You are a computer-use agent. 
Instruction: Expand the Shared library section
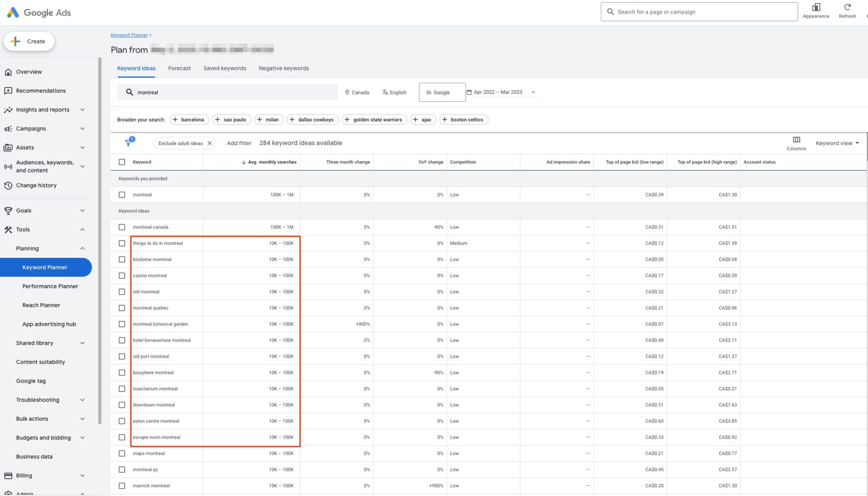tap(82, 343)
